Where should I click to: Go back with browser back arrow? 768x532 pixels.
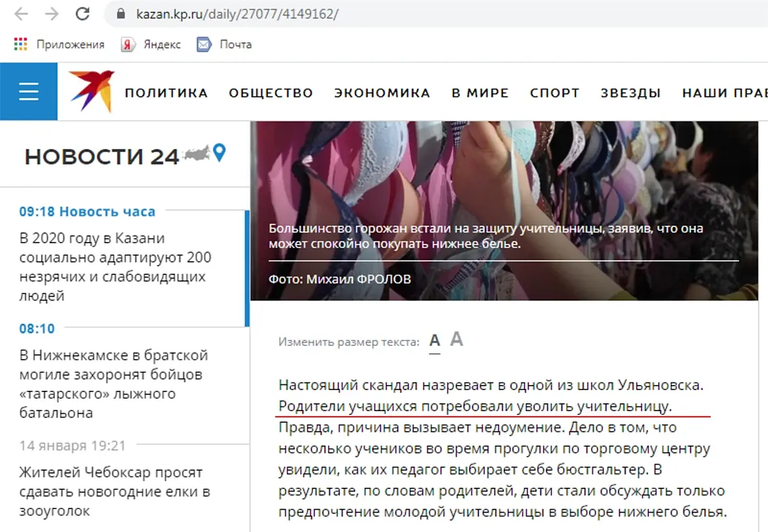pyautogui.click(x=21, y=14)
